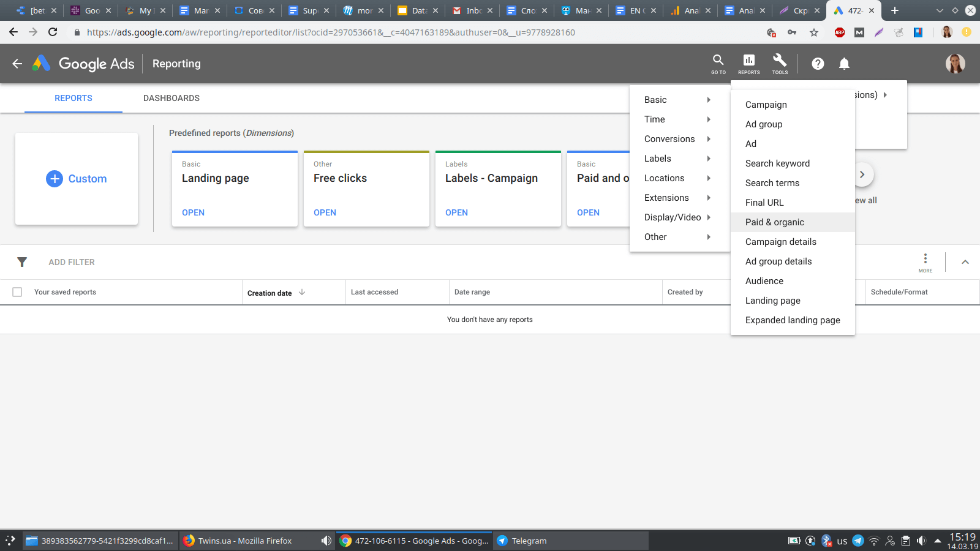Choose Paid & organic report

793,222
